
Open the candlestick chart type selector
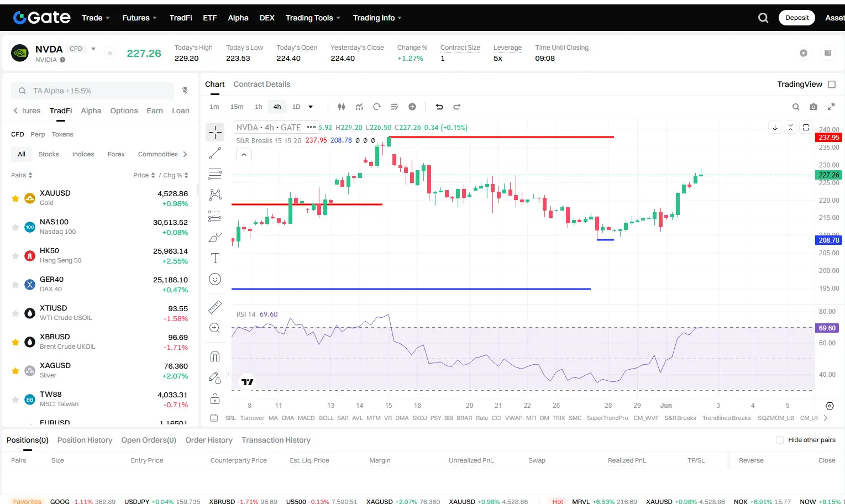342,107
